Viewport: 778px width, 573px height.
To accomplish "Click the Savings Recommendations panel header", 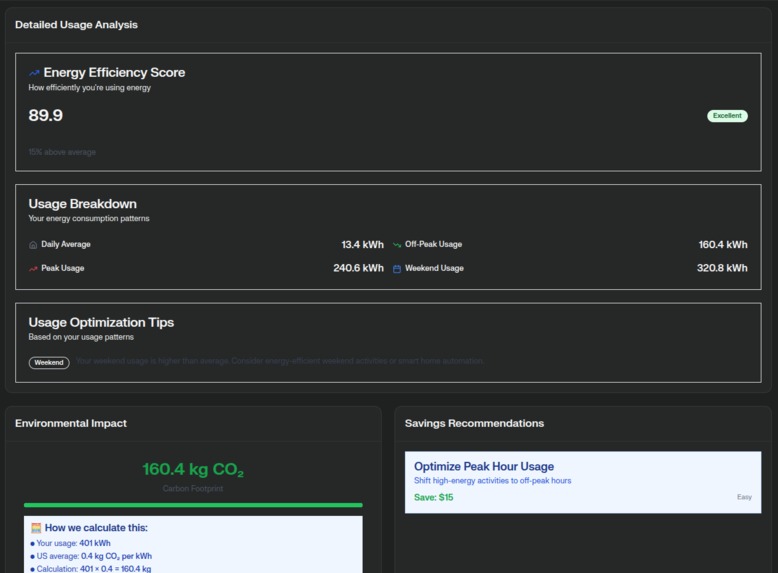I will (474, 423).
